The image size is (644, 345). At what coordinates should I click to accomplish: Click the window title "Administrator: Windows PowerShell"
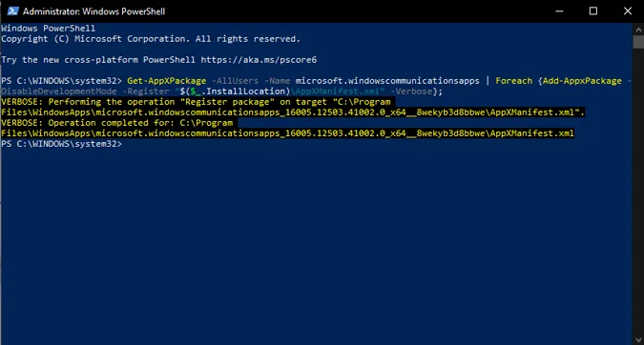(93, 11)
